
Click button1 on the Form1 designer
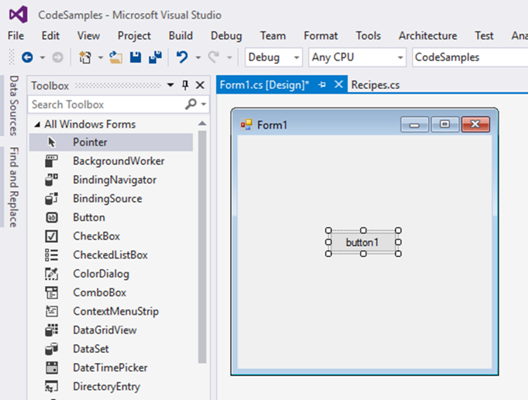363,242
